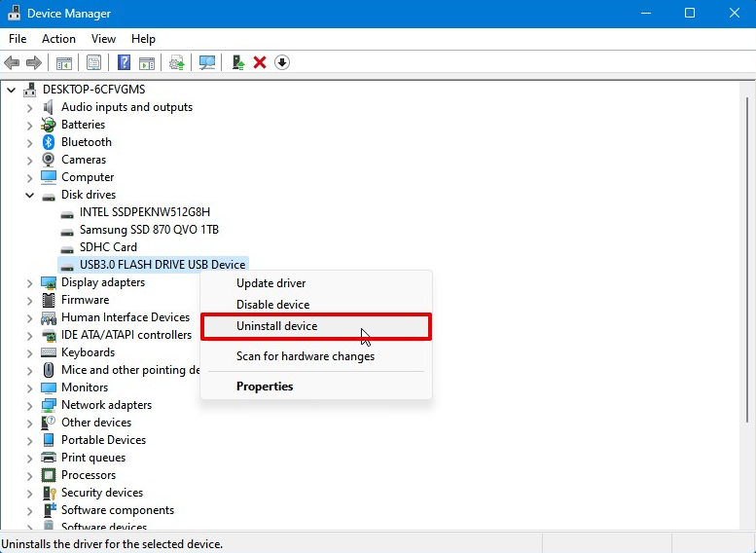Select Update driver in the context menu
The image size is (756, 553).
coord(270,283)
